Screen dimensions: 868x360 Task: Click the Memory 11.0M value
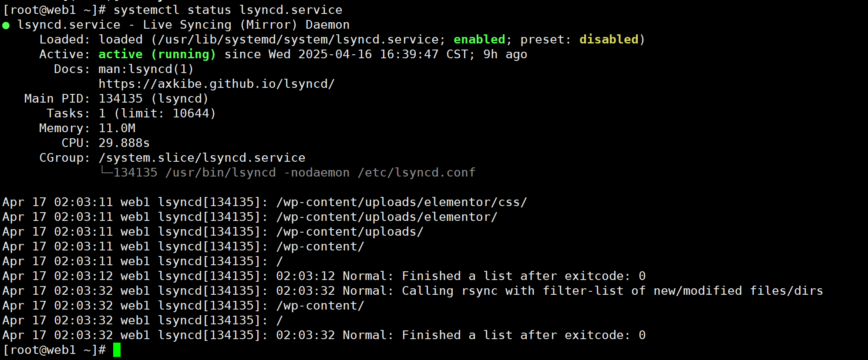tap(117, 128)
